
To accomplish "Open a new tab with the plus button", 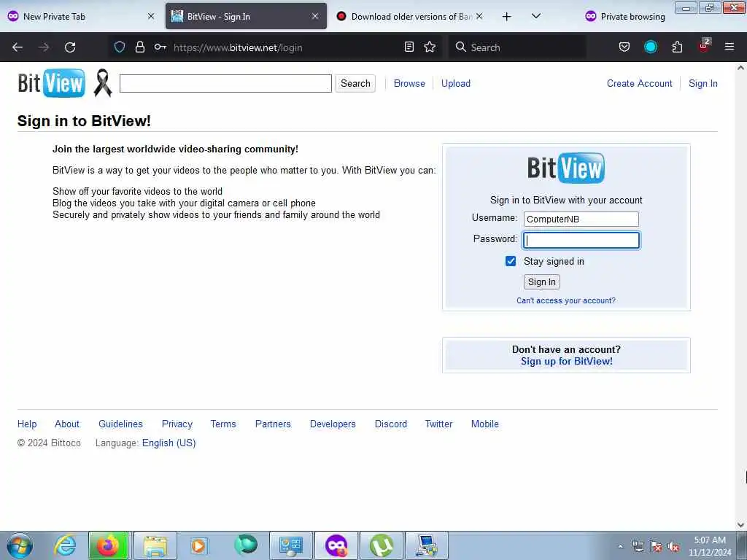I will pyautogui.click(x=506, y=17).
